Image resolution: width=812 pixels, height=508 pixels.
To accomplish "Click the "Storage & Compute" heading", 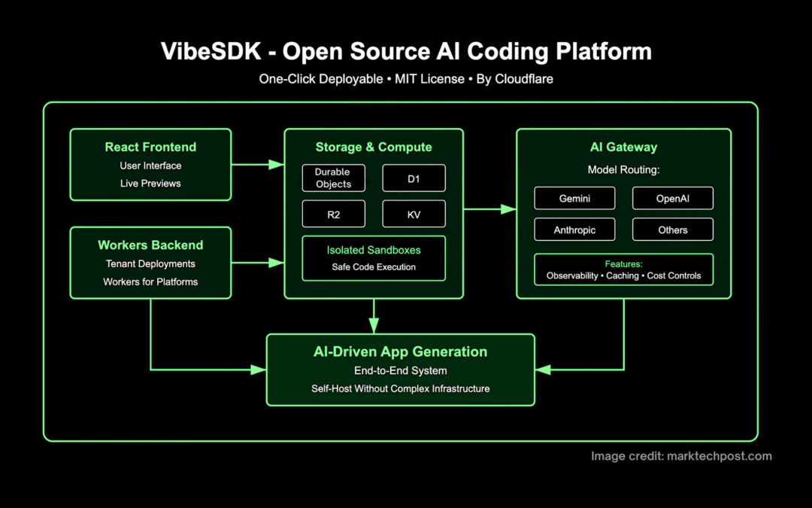I will pyautogui.click(x=374, y=147).
